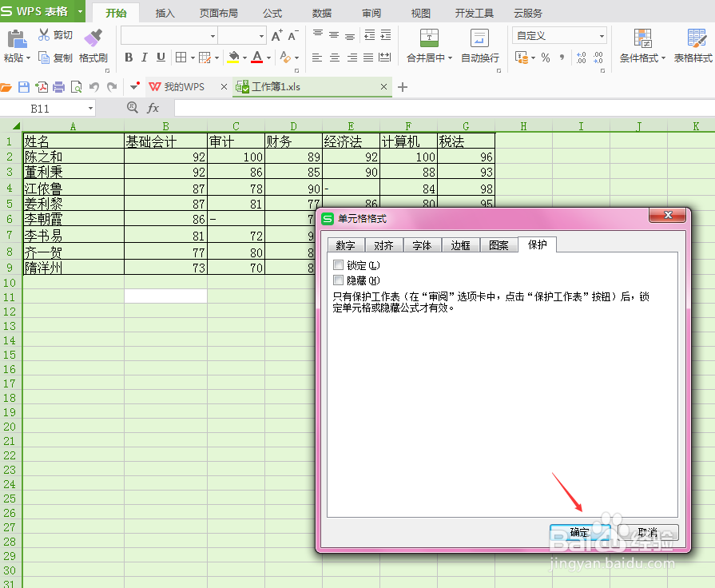715x588 pixels.
Task: Apply bold formatting with the B icon
Action: point(128,58)
